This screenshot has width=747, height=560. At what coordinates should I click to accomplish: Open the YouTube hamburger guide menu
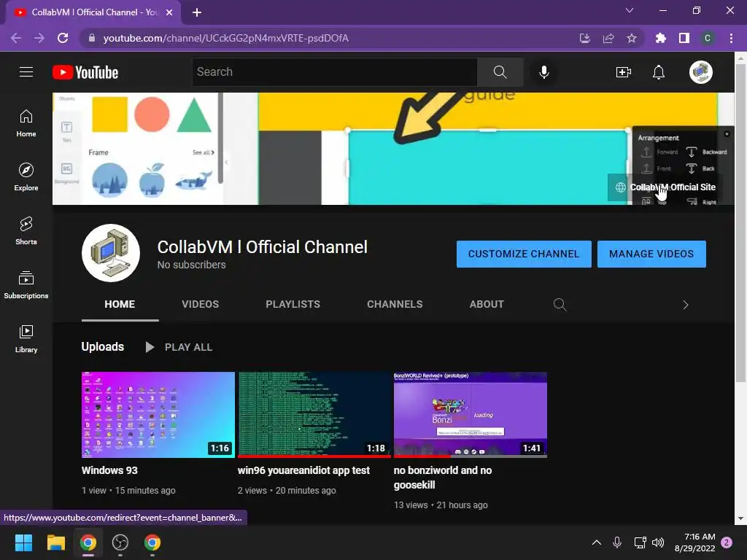(x=26, y=72)
